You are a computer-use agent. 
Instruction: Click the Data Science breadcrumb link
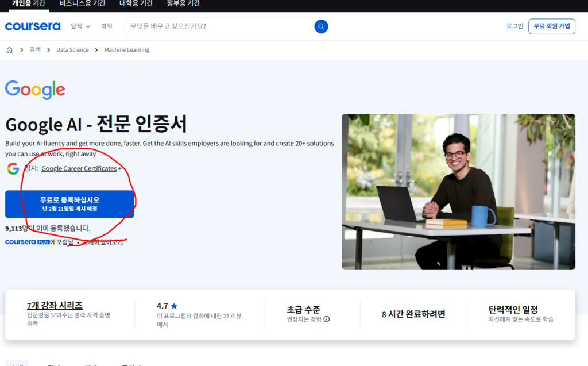[x=72, y=50]
